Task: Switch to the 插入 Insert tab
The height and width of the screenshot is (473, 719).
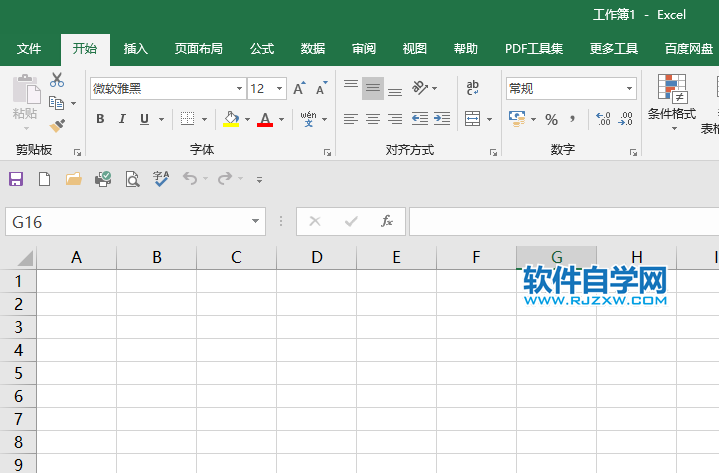Action: click(136, 49)
